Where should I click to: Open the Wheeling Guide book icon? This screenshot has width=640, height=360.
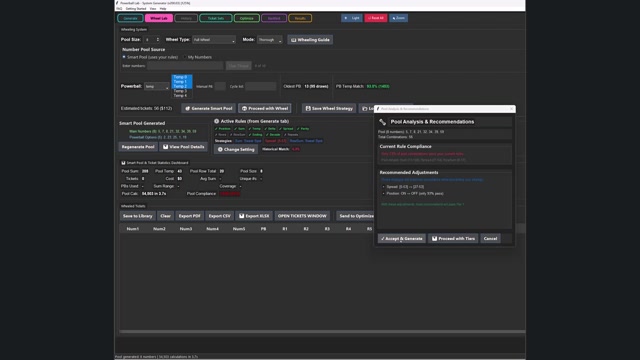[293, 40]
